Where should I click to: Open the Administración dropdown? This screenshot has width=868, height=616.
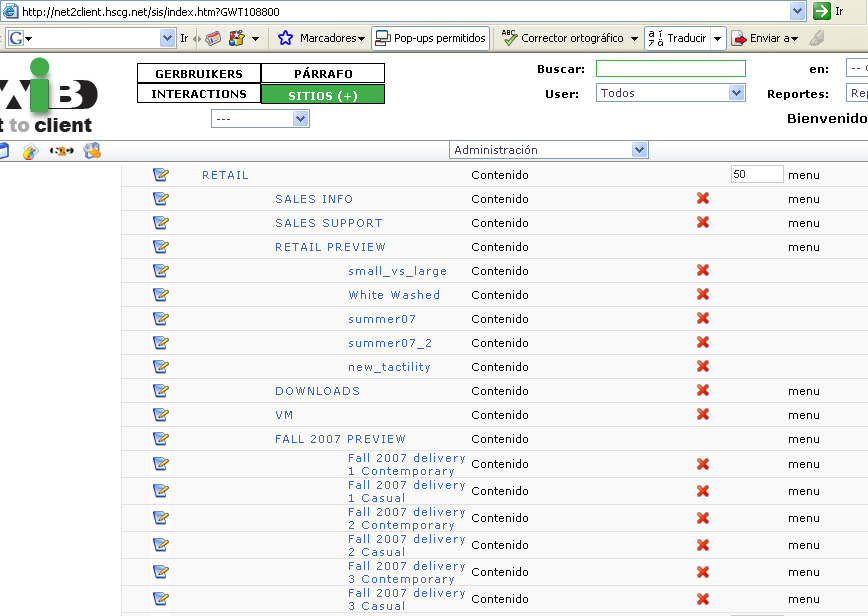[549, 150]
